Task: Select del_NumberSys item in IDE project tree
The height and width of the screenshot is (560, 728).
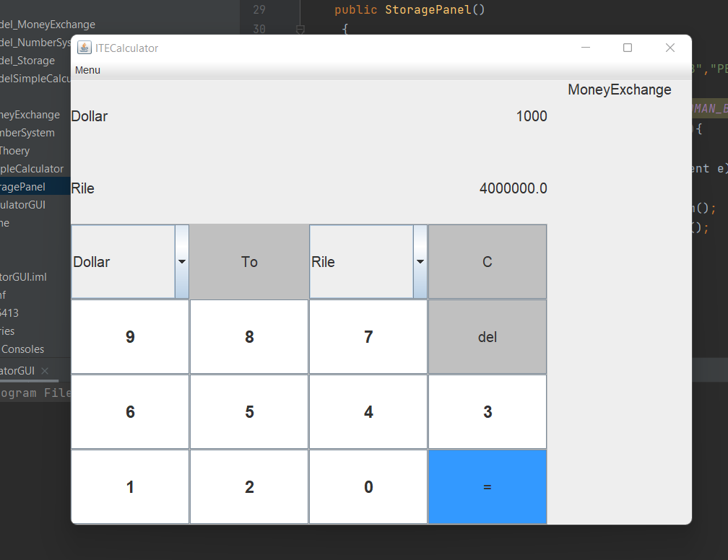Action: tap(35, 43)
